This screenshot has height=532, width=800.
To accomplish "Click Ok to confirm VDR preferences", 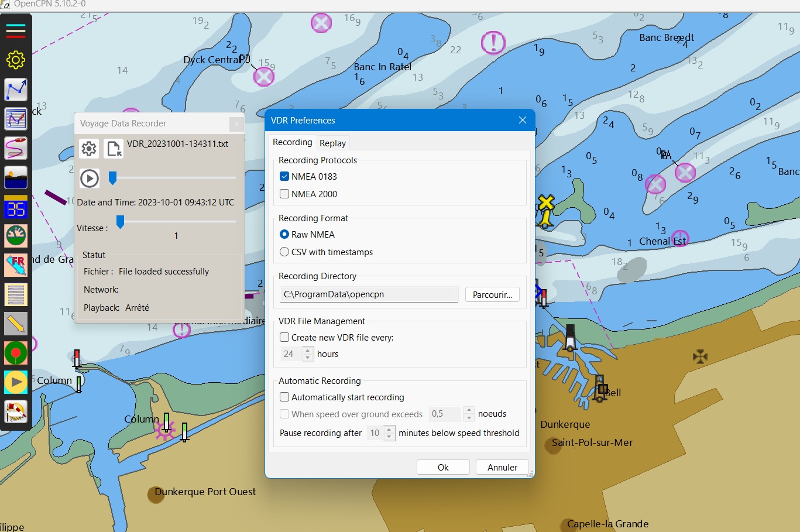I will tap(443, 467).
